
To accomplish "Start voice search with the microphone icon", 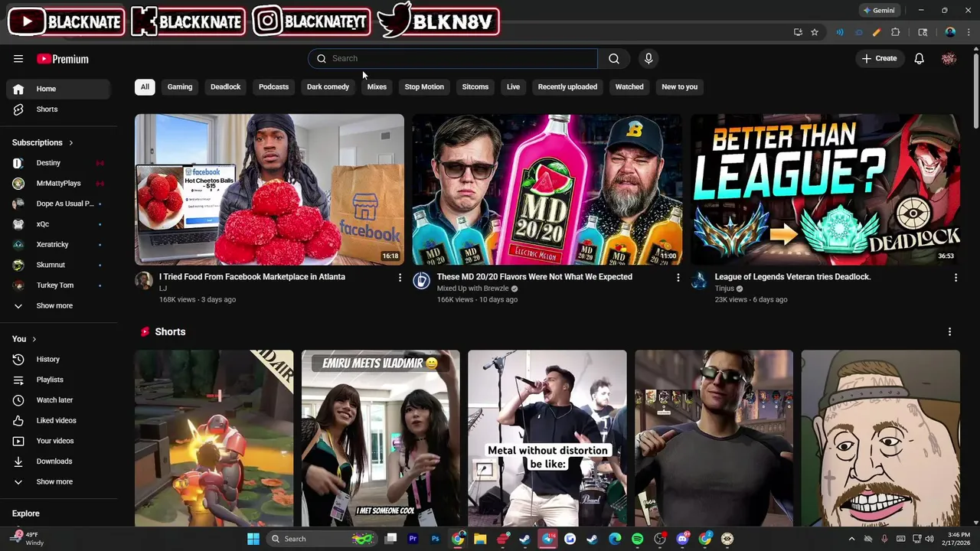I will coord(648,59).
